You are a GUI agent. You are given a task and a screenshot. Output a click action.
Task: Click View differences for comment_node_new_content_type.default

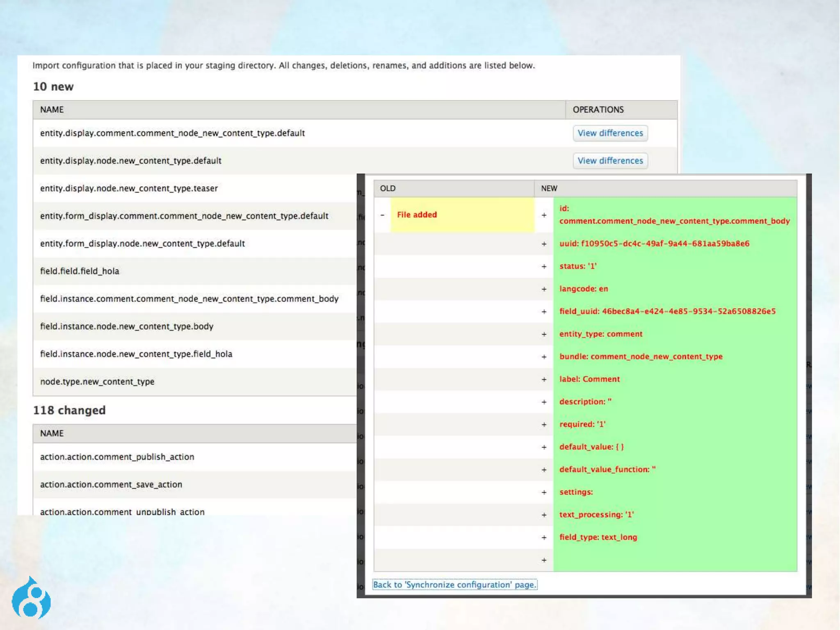click(x=610, y=133)
